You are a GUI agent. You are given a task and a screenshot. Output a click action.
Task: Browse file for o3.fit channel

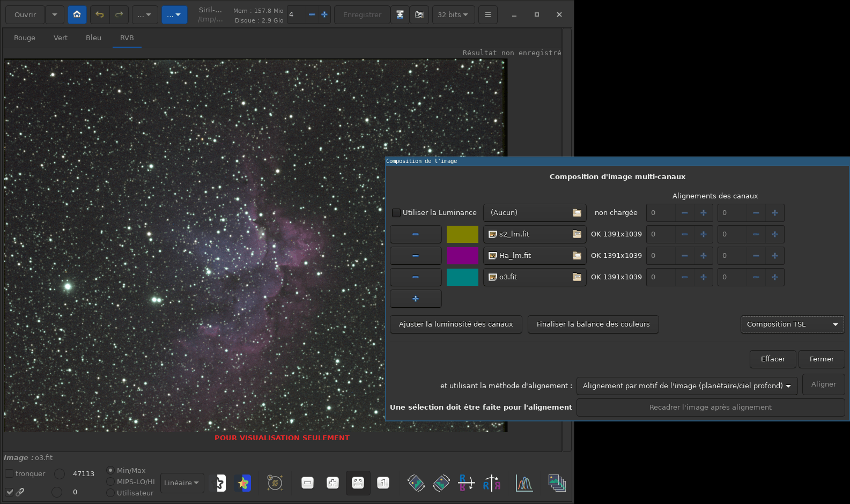tap(577, 277)
